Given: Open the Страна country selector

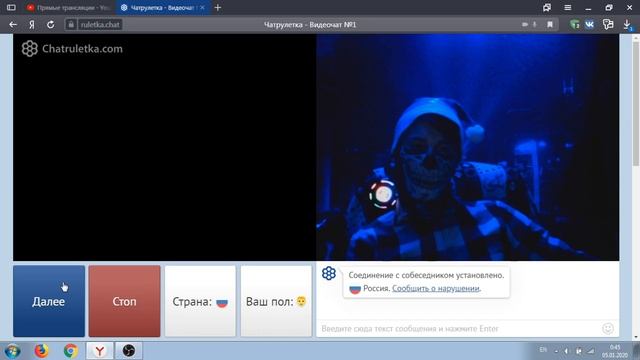Looking at the screenshot, I should coord(200,301).
